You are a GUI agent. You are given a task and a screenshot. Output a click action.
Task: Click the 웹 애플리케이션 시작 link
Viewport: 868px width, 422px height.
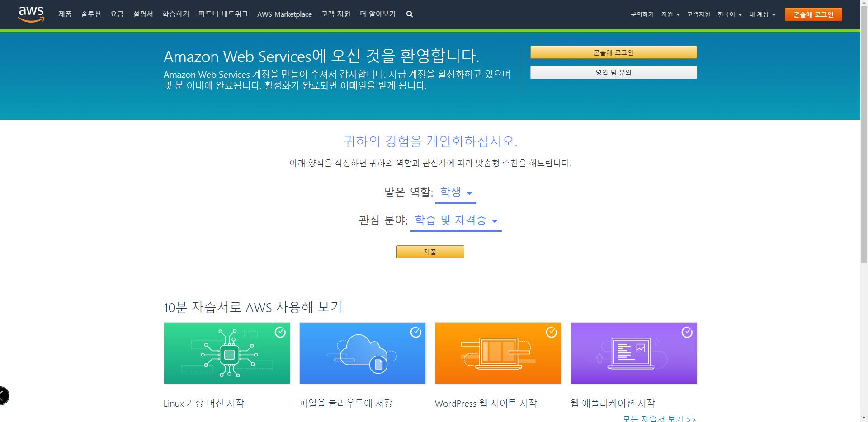613,403
